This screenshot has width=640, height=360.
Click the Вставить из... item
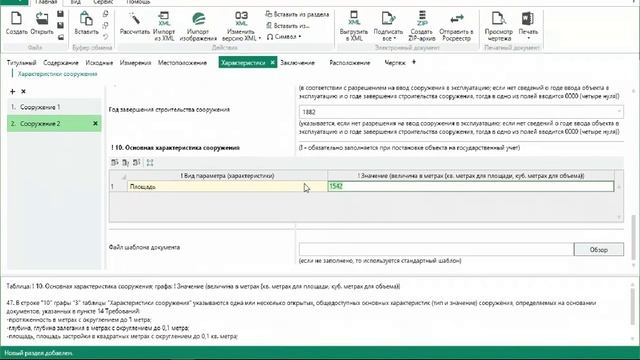[288, 26]
